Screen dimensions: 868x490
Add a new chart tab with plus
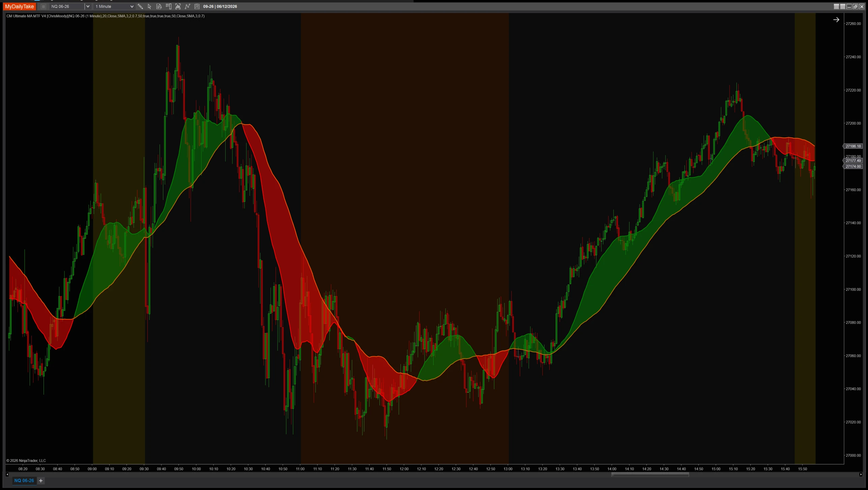41,481
